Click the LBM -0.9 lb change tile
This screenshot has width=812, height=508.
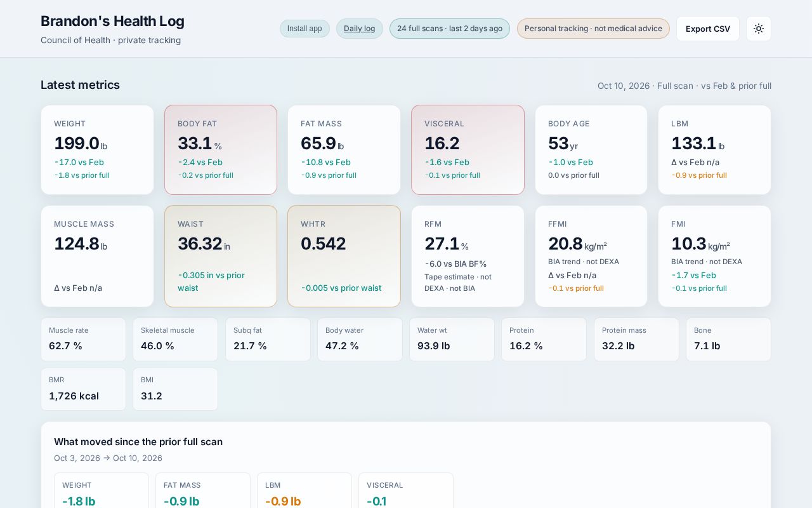[304, 490]
